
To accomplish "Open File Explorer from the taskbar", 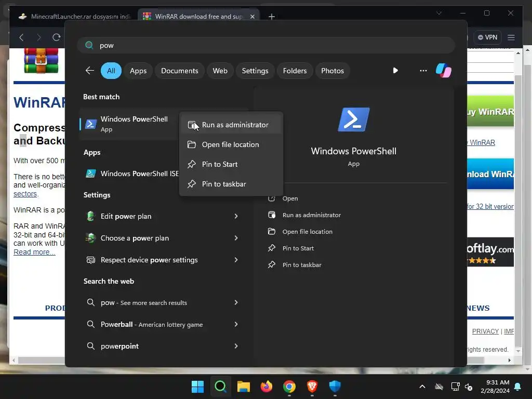I will tap(243, 387).
